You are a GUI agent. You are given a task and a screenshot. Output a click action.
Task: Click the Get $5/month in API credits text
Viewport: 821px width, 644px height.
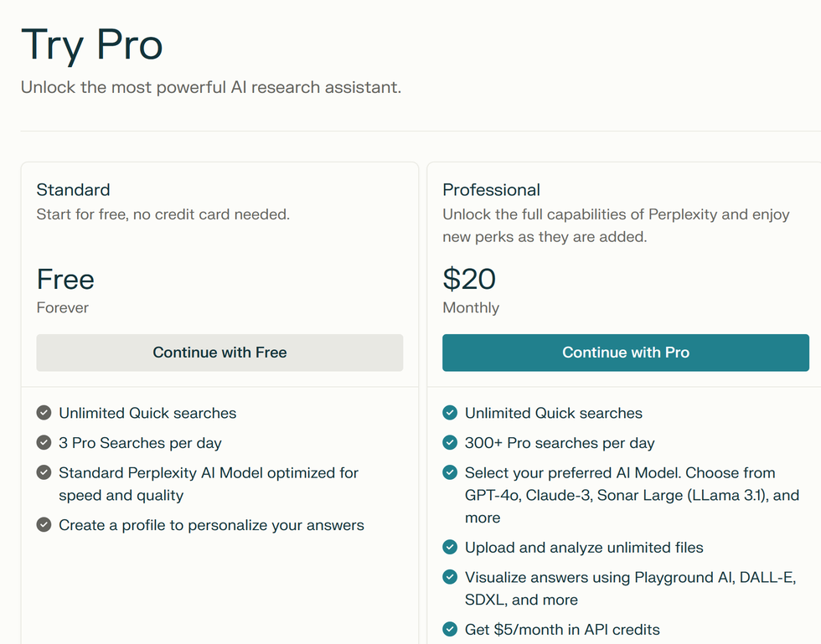coord(562,630)
